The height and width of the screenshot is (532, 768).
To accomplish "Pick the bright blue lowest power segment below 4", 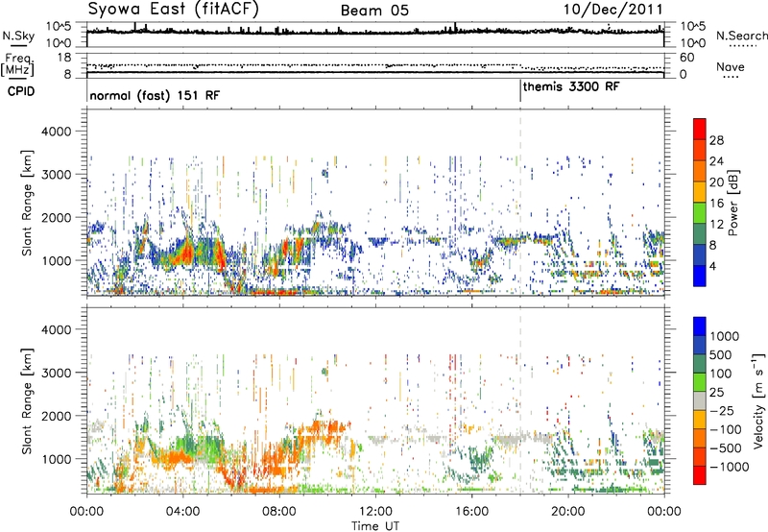I will tap(700, 276).
